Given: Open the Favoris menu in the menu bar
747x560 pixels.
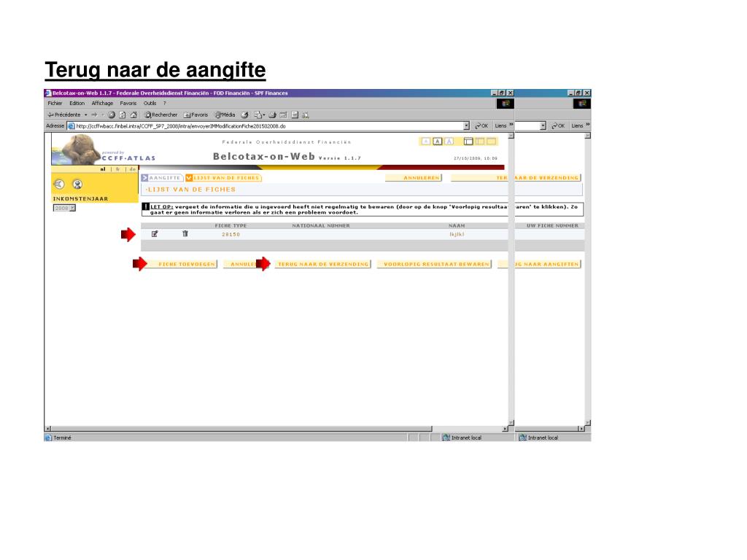Looking at the screenshot, I should 128,104.
